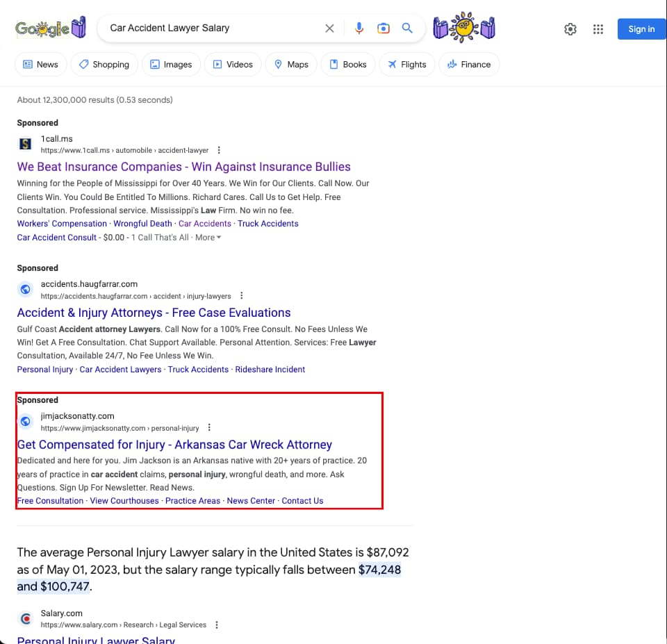Image resolution: width=667 pixels, height=644 pixels.
Task: Open the Free Consultation sitelink
Action: click(x=50, y=501)
